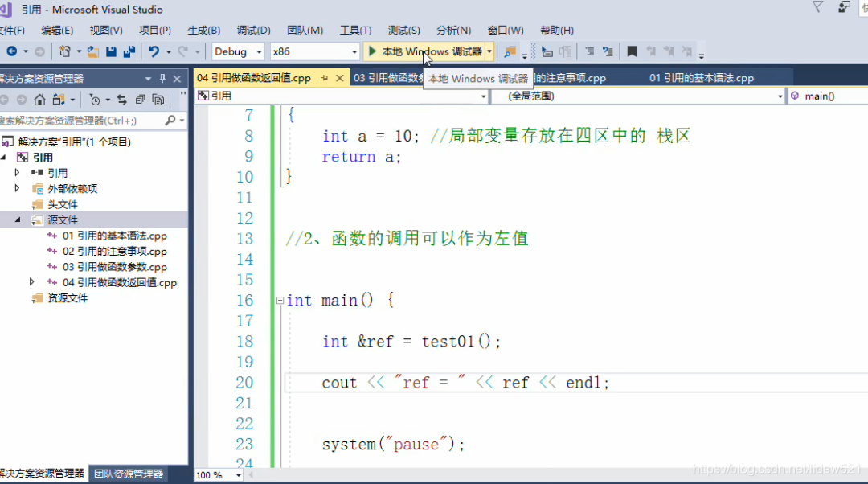This screenshot has width=868, height=484.
Task: Click the Save All icon
Action: [x=129, y=51]
